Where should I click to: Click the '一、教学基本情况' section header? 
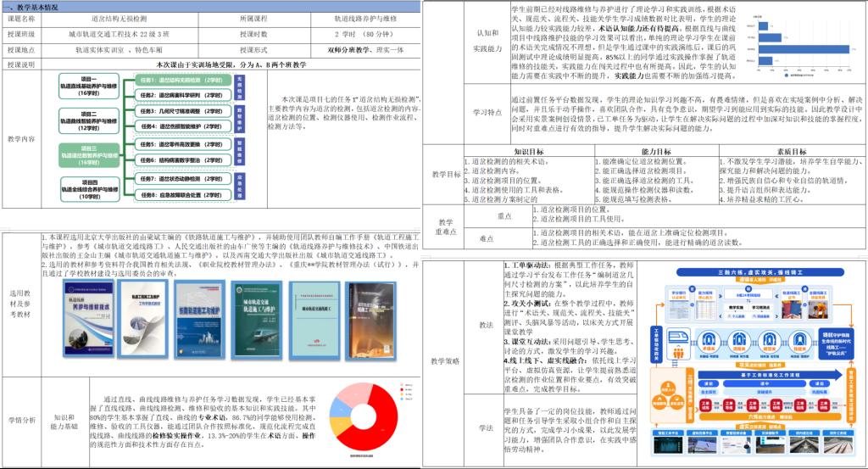(x=211, y=7)
